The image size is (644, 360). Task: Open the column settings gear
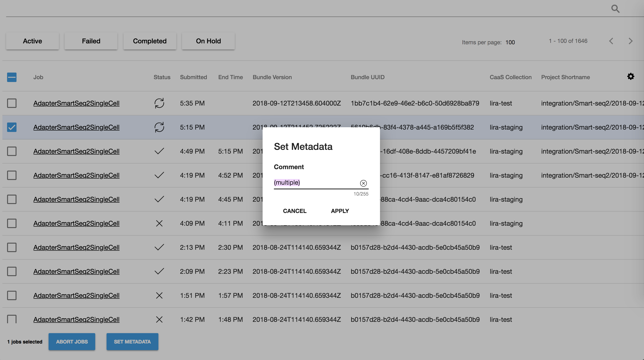(631, 76)
